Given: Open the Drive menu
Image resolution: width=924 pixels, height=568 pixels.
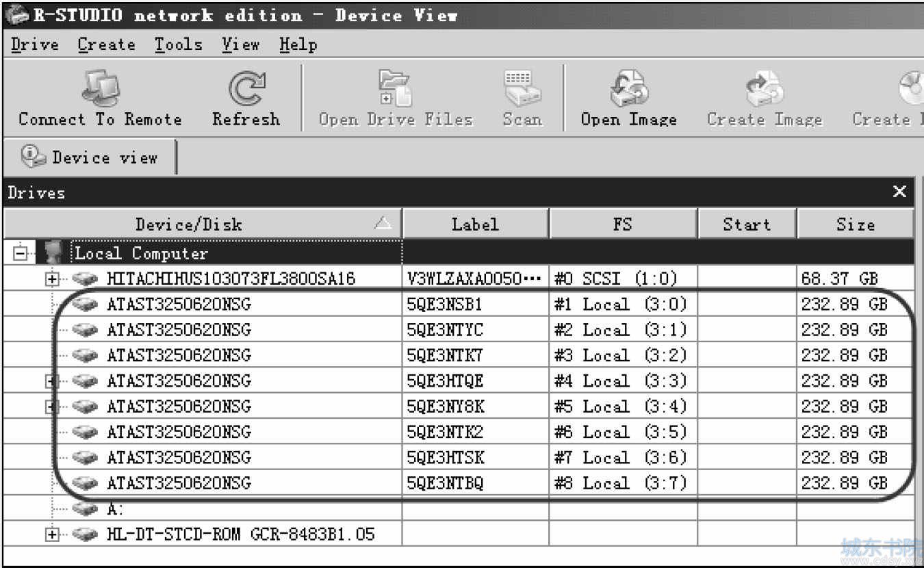Looking at the screenshot, I should click(35, 45).
